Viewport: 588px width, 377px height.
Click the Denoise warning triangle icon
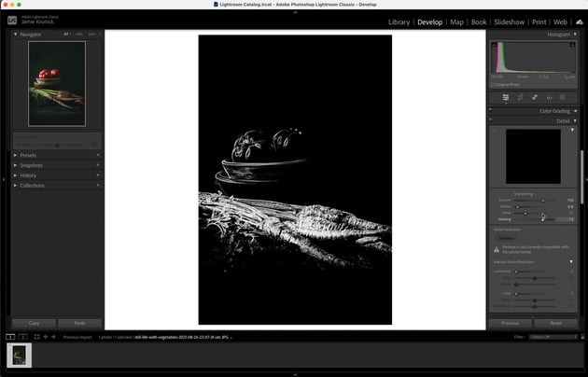[x=497, y=249]
